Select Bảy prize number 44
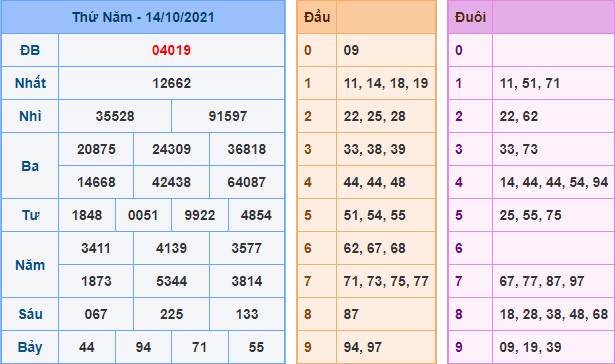615x364 pixels. pyautogui.click(x=87, y=347)
